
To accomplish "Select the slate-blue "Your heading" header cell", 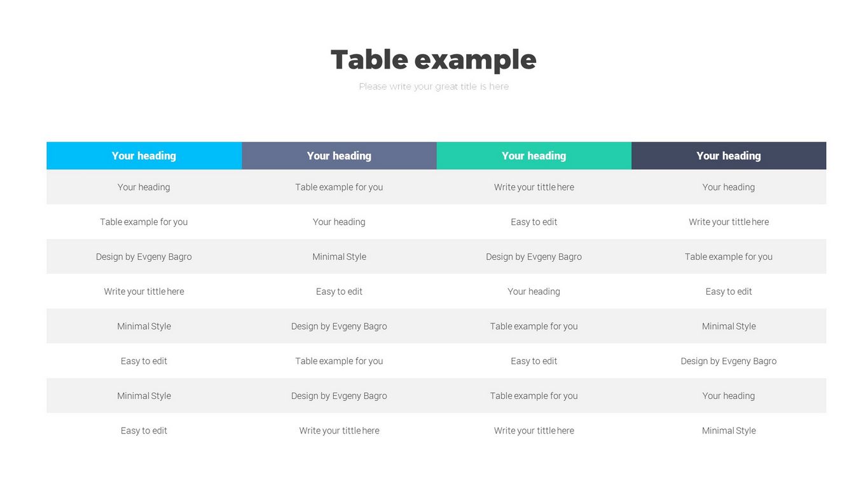I will point(339,156).
